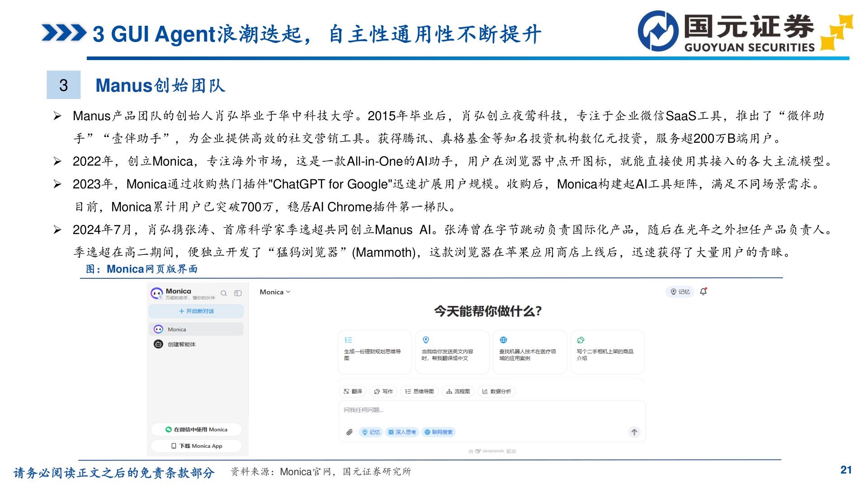Open 创建智能体 in the sidebar
868x488 pixels.
(x=196, y=344)
